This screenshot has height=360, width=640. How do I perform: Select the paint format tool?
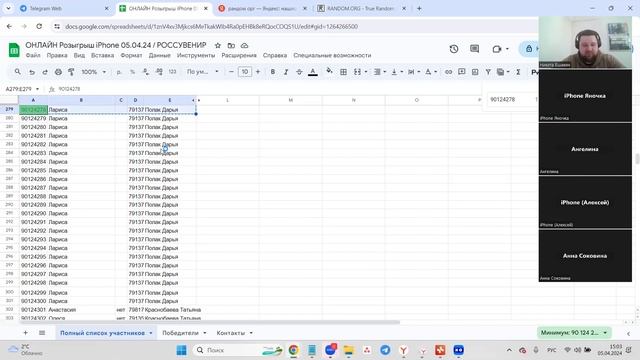click(x=71, y=72)
